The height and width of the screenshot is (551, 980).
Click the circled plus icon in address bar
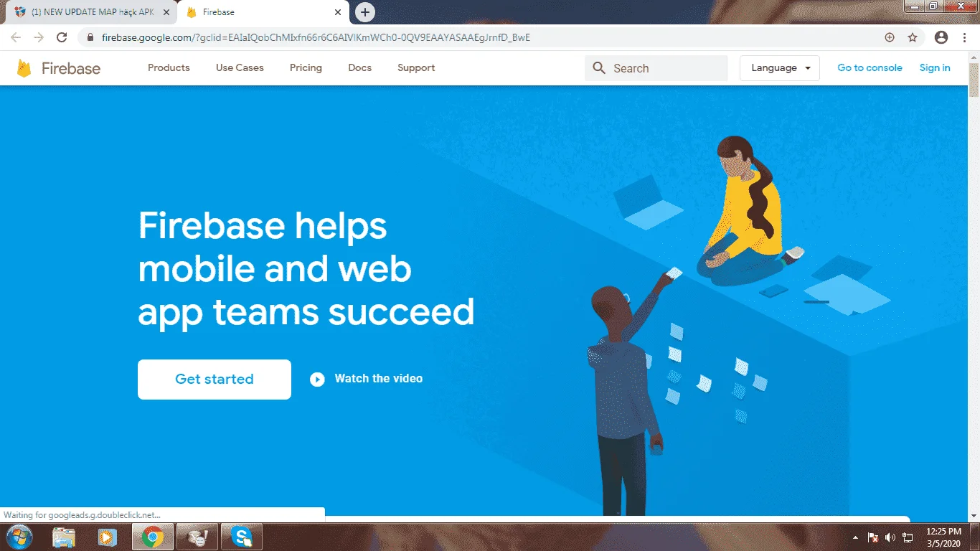890,37
